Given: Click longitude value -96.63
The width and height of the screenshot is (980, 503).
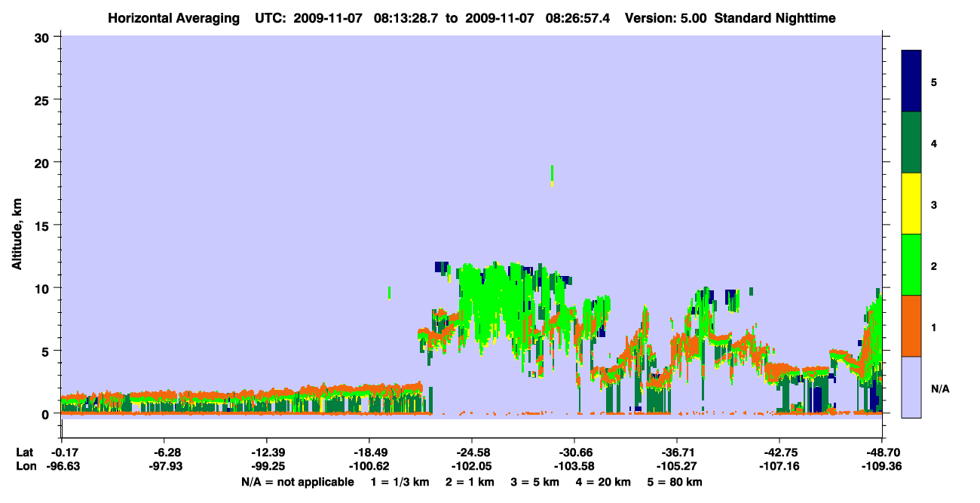Looking at the screenshot, I should click(62, 466).
